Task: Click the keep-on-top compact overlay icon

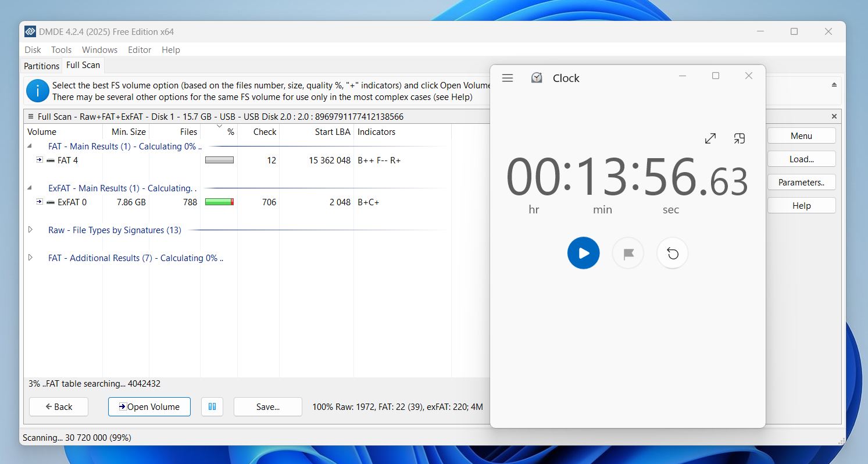Action: [739, 138]
